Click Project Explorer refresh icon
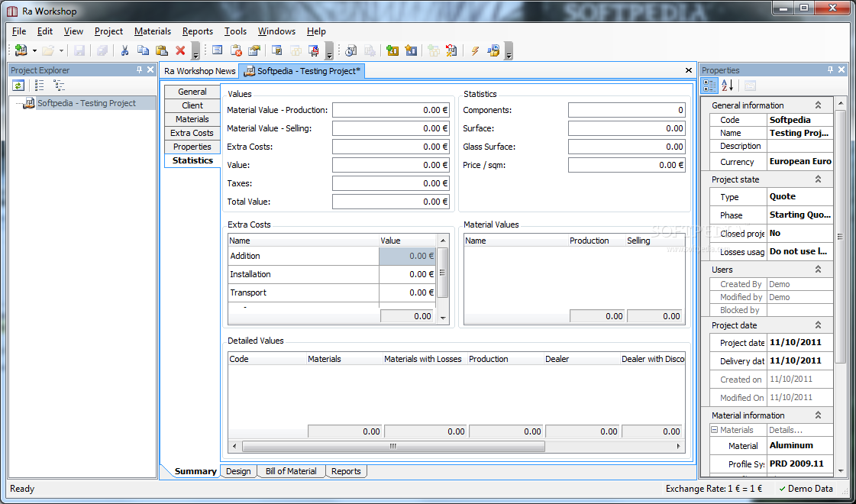Viewport: 856px width, 504px height. (x=18, y=86)
